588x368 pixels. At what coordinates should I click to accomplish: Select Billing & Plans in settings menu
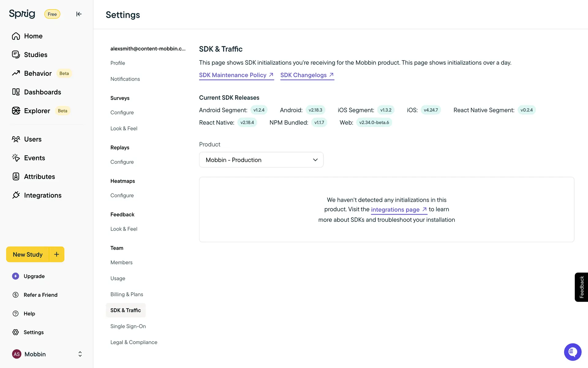(126, 294)
